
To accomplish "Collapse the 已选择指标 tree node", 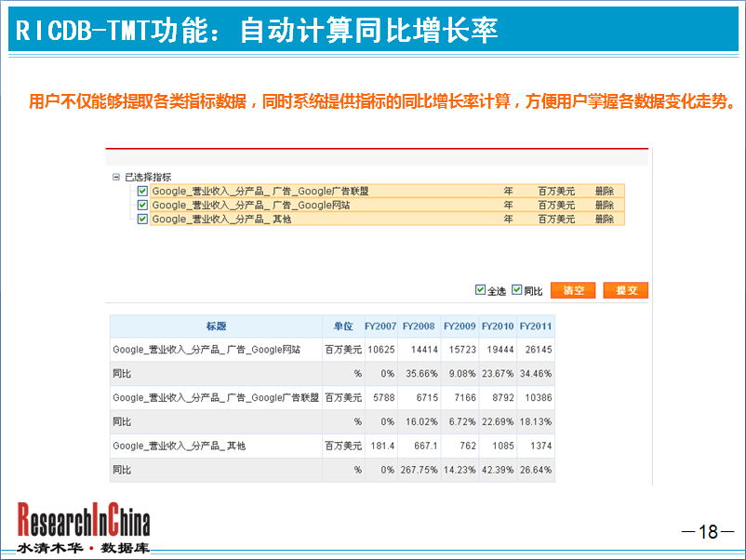I will pyautogui.click(x=116, y=177).
